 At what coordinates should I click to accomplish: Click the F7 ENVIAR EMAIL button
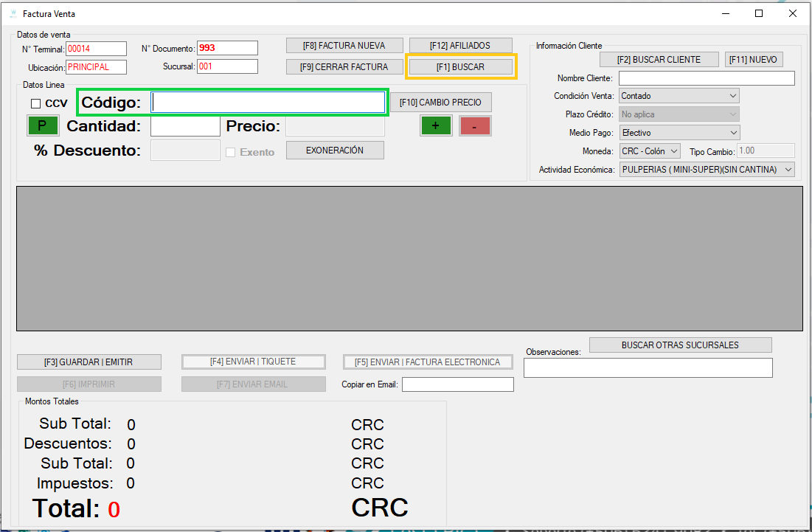pos(253,384)
